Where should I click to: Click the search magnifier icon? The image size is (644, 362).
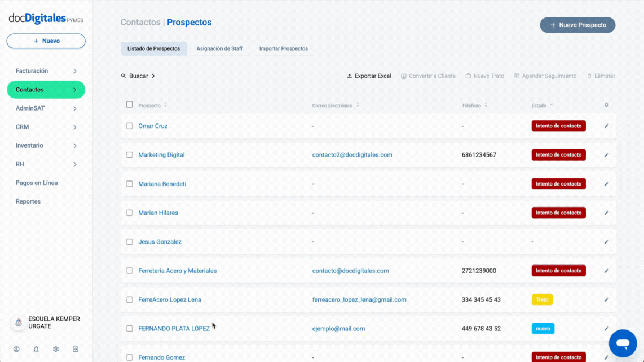[123, 76]
